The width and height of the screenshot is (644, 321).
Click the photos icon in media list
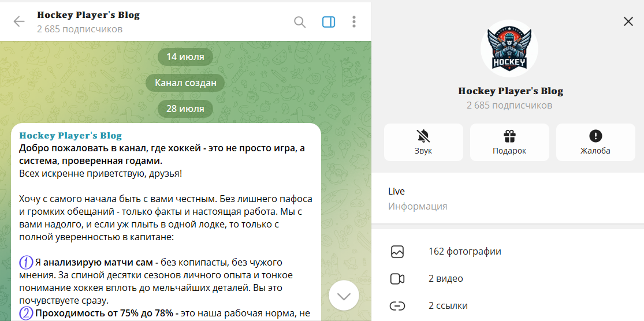pos(397,252)
